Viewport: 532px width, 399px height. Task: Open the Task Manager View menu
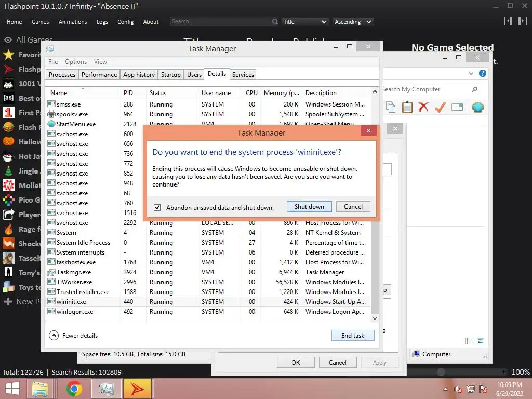click(100, 62)
